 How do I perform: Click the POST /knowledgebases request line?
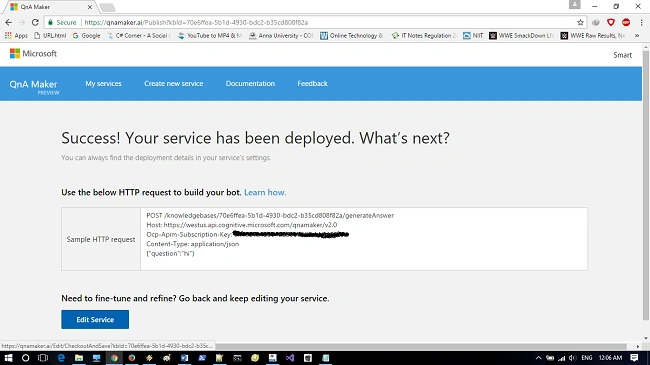tap(270, 215)
